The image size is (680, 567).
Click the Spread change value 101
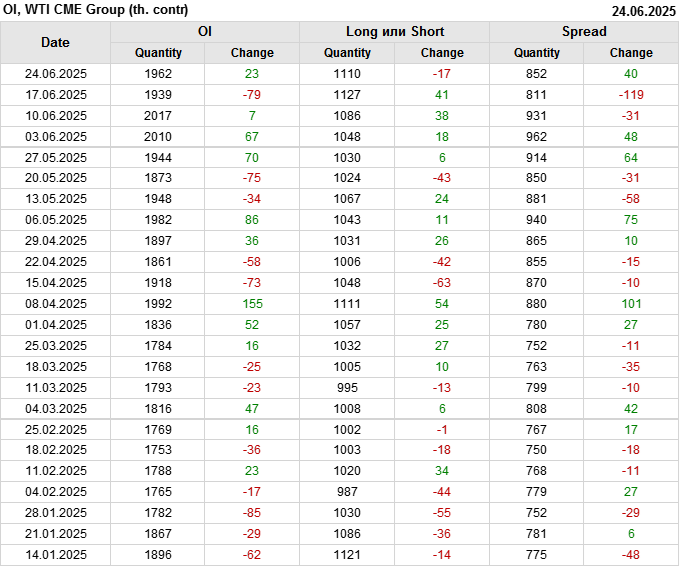(x=630, y=304)
